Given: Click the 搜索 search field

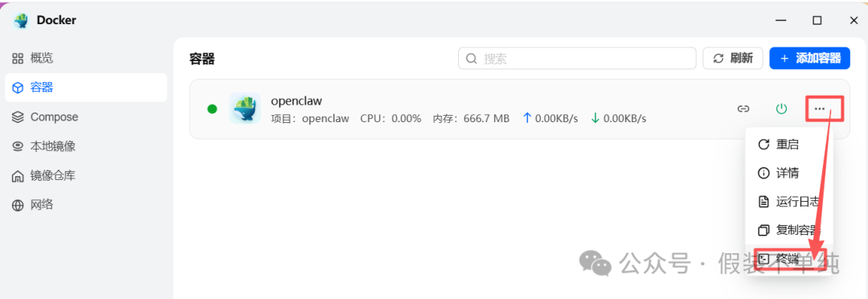Looking at the screenshot, I should click(577, 58).
